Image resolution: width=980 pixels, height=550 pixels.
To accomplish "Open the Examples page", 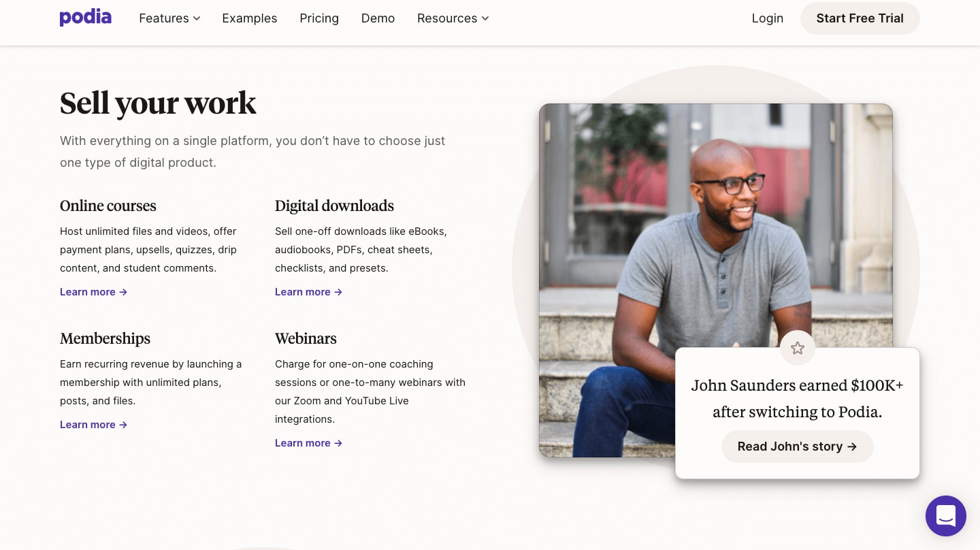I will [250, 18].
